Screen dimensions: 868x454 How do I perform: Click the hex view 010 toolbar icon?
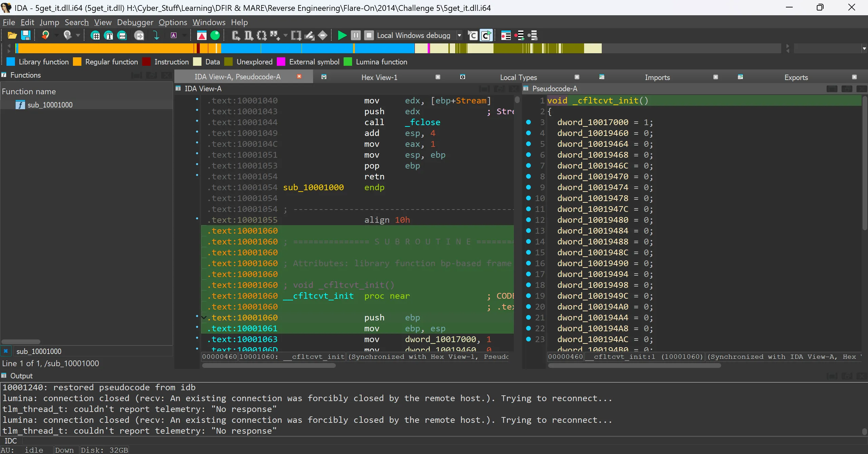tap(122, 35)
